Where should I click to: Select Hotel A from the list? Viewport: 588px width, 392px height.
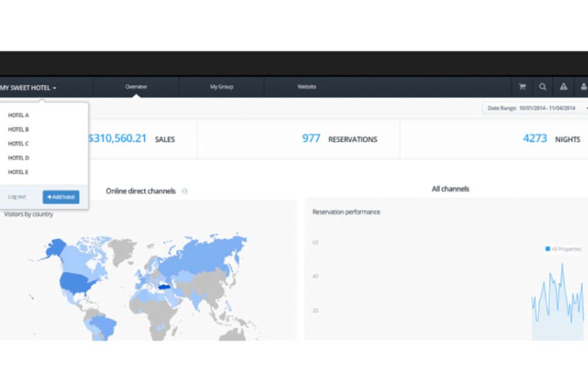(x=18, y=115)
